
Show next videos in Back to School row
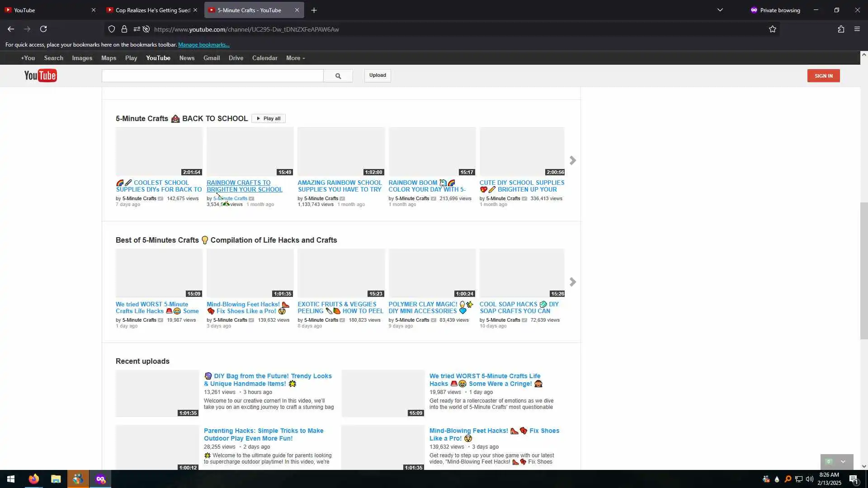click(572, 160)
